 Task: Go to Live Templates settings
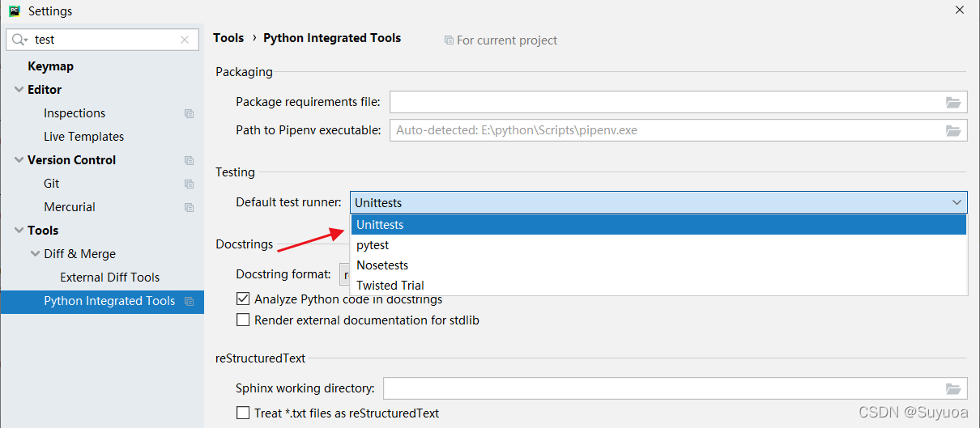coord(83,137)
